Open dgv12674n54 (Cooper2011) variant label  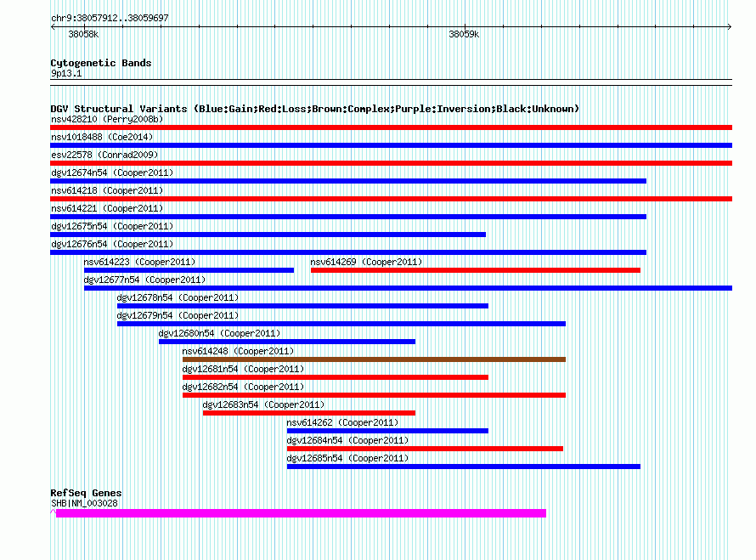tap(112, 173)
